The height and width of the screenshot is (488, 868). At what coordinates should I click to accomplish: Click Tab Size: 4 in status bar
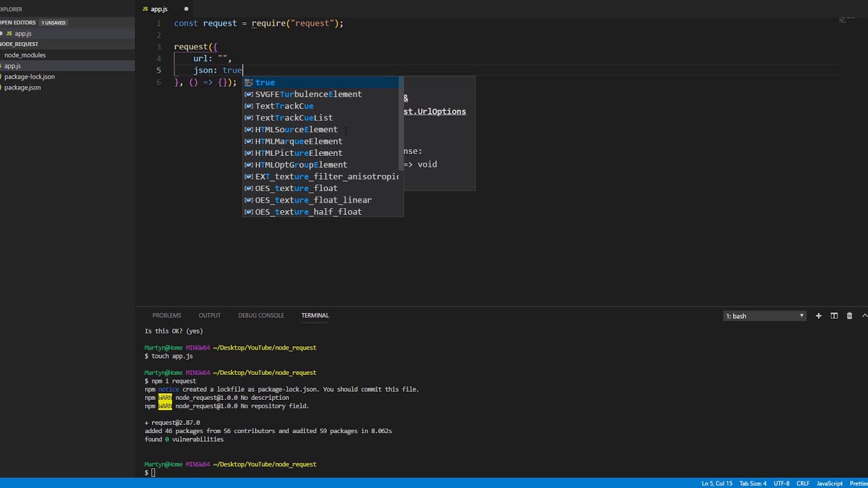753,483
